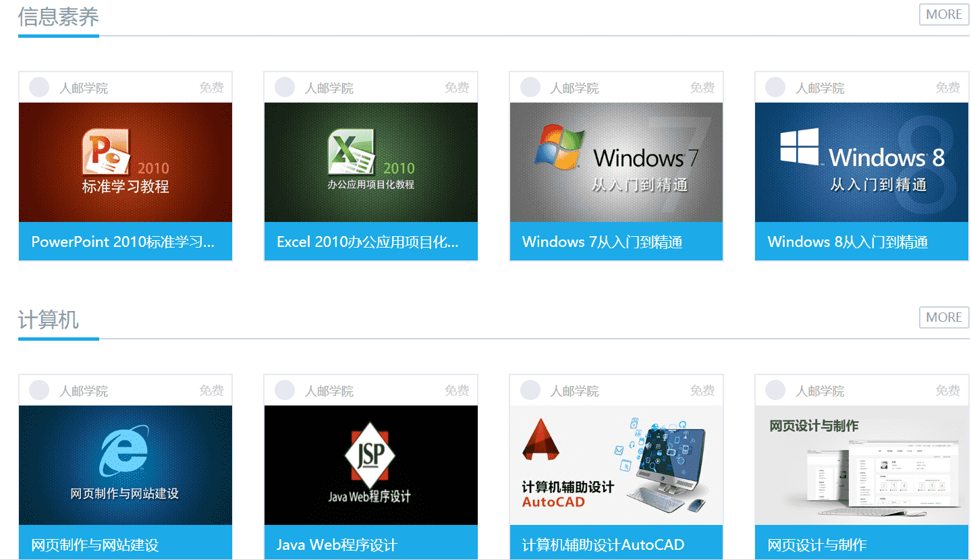The height and width of the screenshot is (560, 971).
Task: Click 免费 label on AutoCAD card
Action: coord(702,391)
